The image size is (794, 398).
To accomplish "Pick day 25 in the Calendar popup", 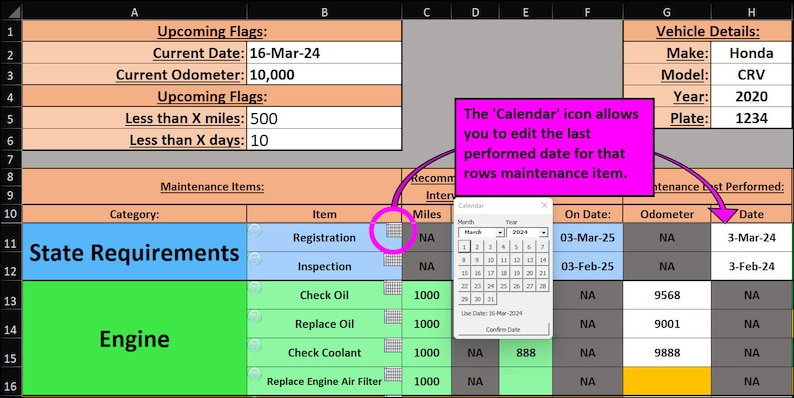I will point(503,287).
